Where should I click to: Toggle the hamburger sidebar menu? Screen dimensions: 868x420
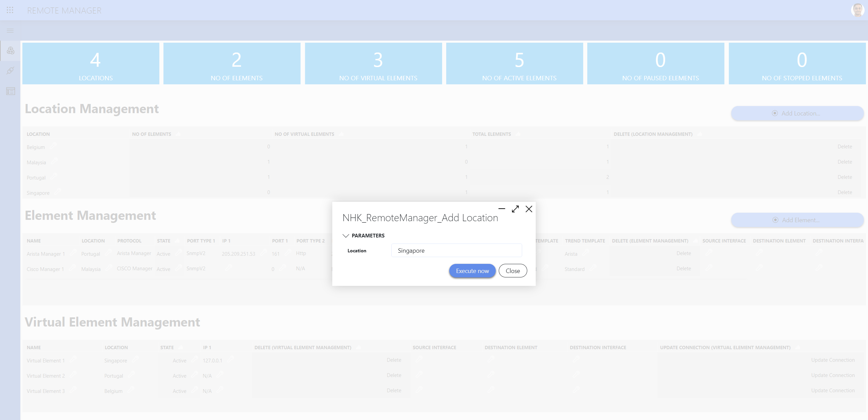click(10, 30)
